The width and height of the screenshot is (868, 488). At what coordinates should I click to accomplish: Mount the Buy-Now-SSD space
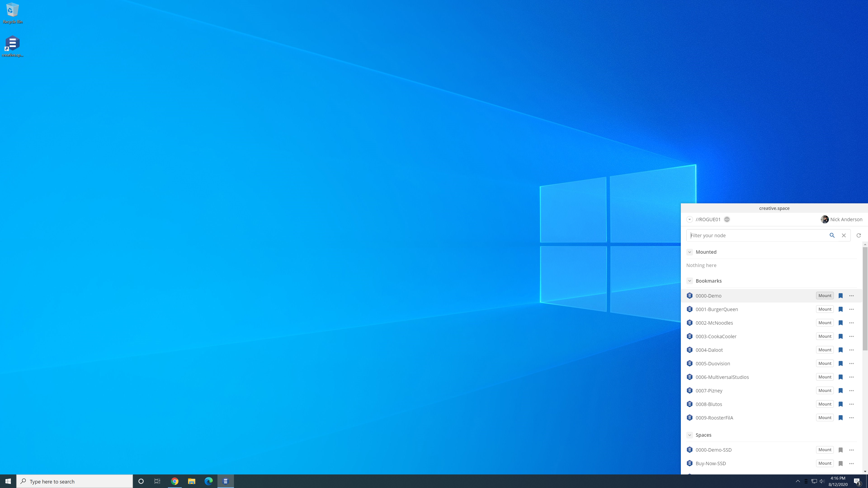click(825, 463)
